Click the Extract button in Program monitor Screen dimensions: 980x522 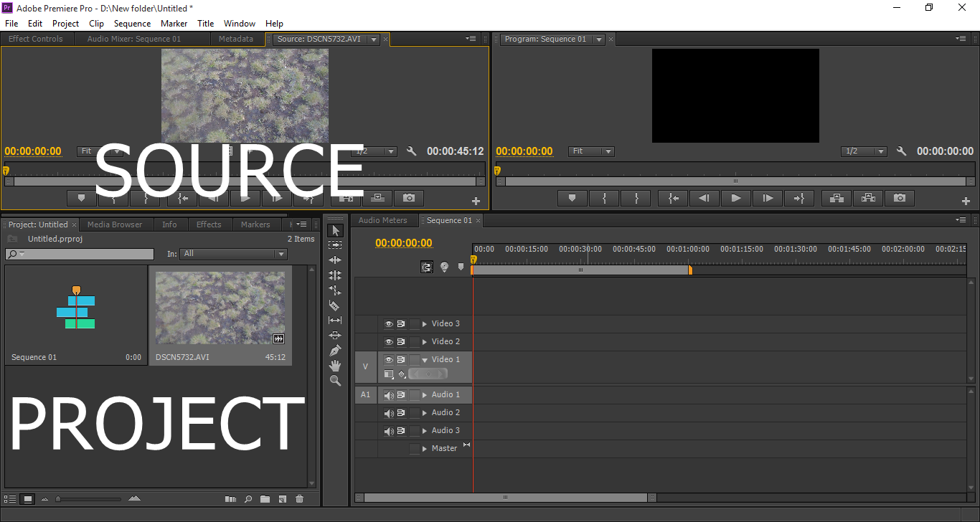pyautogui.click(x=868, y=198)
